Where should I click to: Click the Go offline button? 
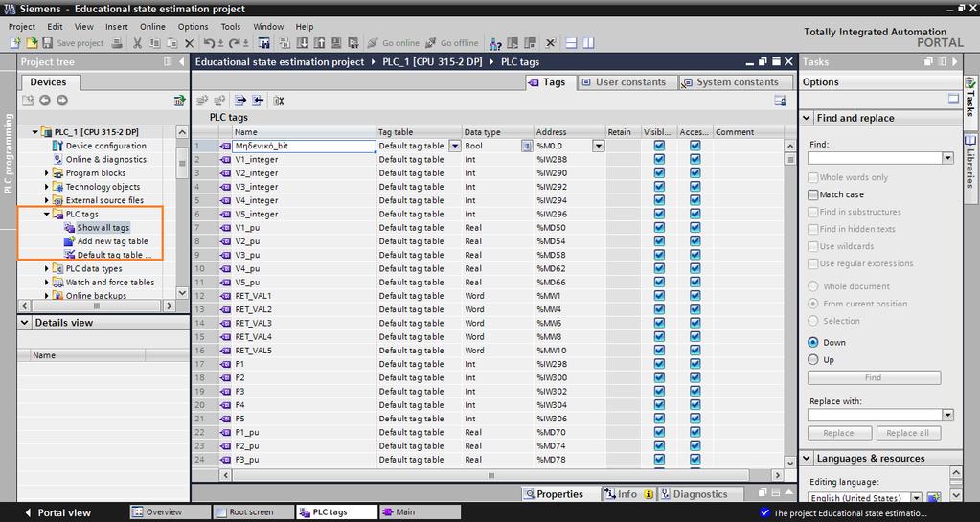(452, 43)
